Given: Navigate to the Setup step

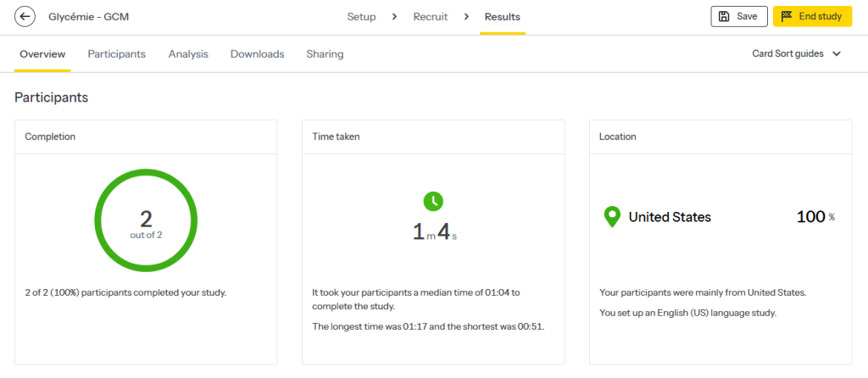Looking at the screenshot, I should pyautogui.click(x=361, y=17).
